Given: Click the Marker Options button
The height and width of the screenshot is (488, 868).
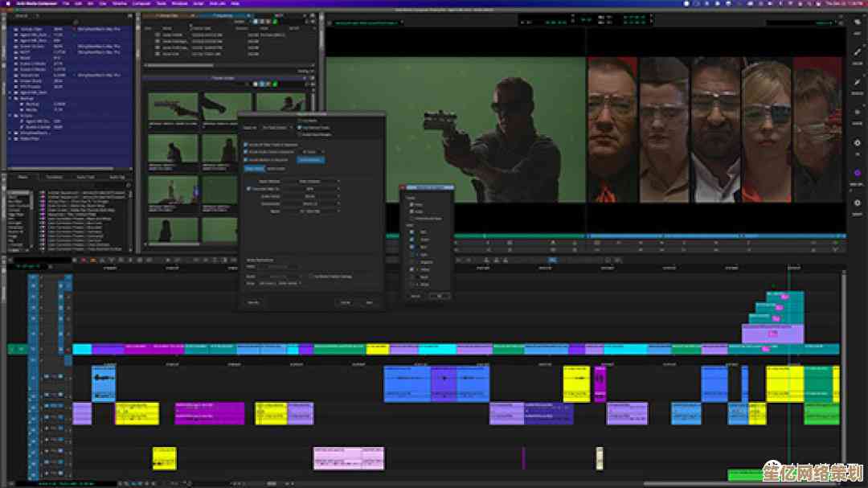Looking at the screenshot, I should coord(310,159).
